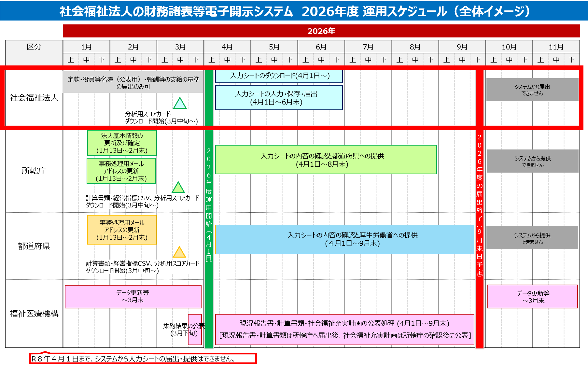This screenshot has height=367, width=588.
Task: Click the yellow triangle in the 都道府県 row
Action: 179,253
